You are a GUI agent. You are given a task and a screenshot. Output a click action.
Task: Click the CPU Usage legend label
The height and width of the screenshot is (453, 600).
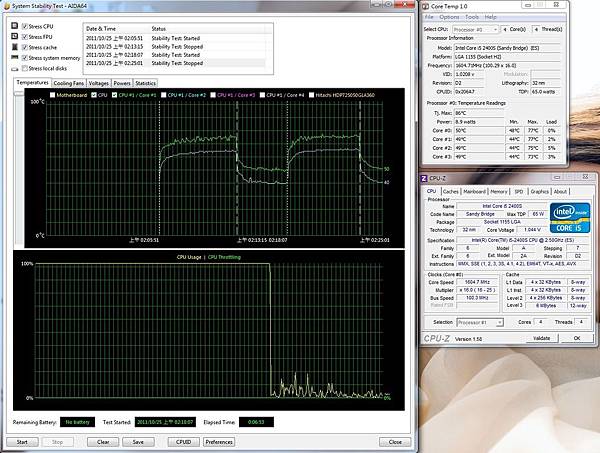(x=189, y=257)
